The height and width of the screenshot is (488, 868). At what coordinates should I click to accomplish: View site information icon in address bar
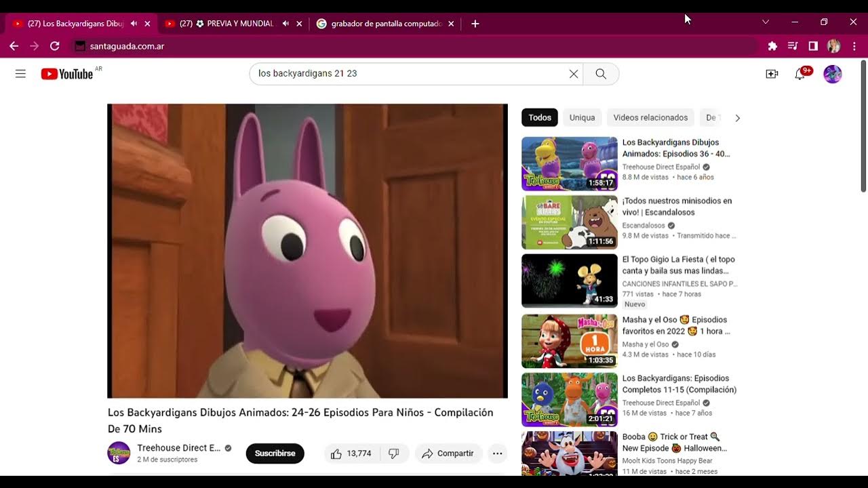(x=80, y=46)
